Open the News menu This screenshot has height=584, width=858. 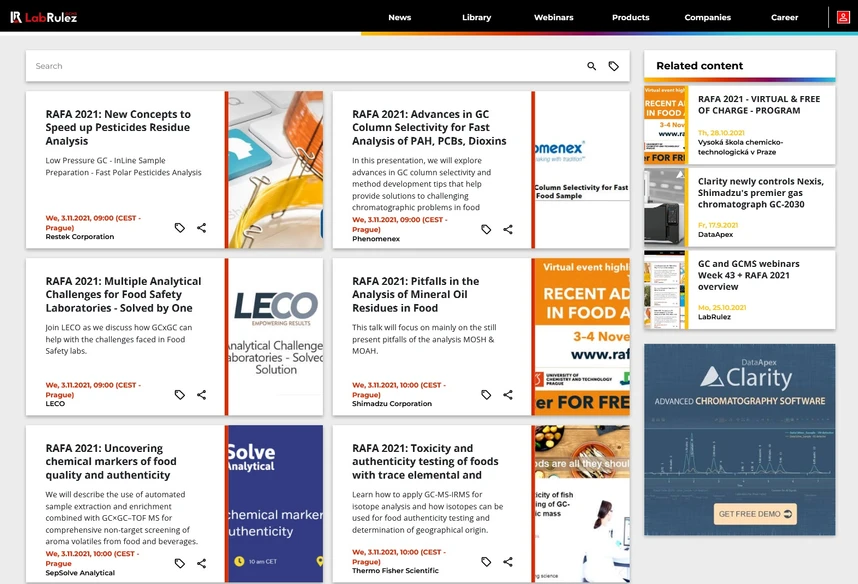[x=399, y=17]
